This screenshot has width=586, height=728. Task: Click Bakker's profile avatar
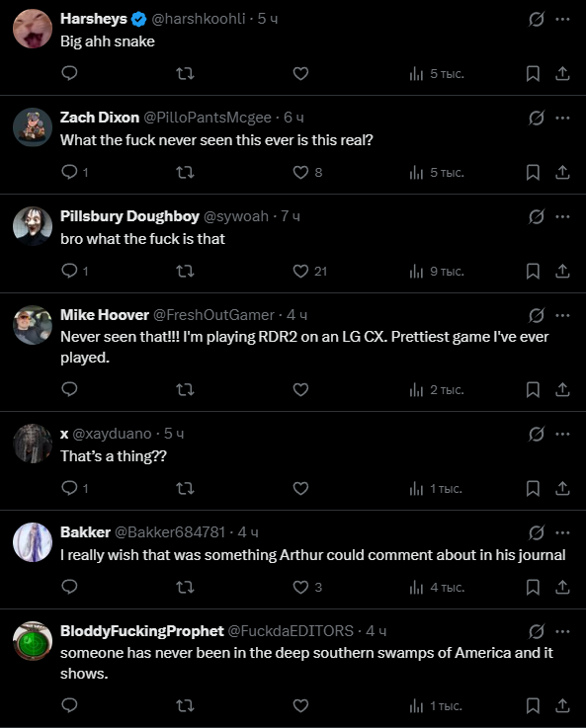coord(33,542)
